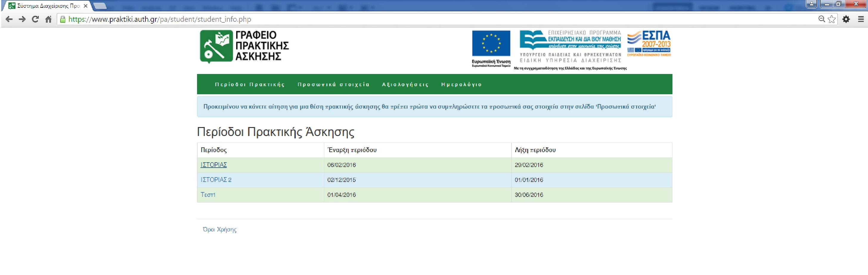Open the Ημερολόγιο menu
Viewport: 868px width, 275px height.
point(462,84)
